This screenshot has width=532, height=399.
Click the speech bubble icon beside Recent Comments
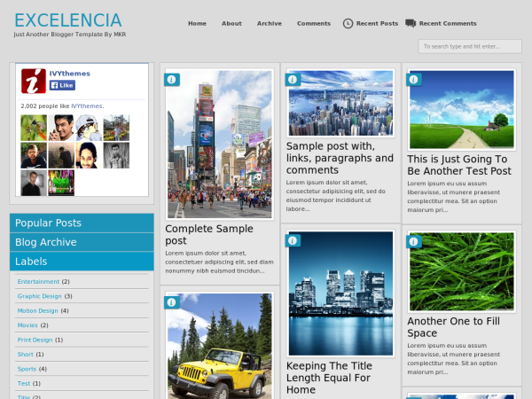(x=411, y=23)
